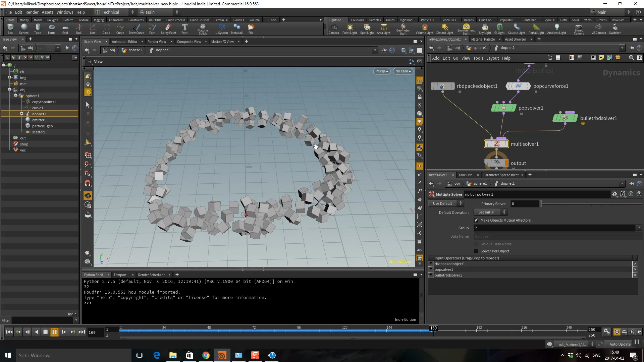The height and width of the screenshot is (362, 644).
Task: Expand dopnet1 tree item in outliner
Action: (21, 114)
